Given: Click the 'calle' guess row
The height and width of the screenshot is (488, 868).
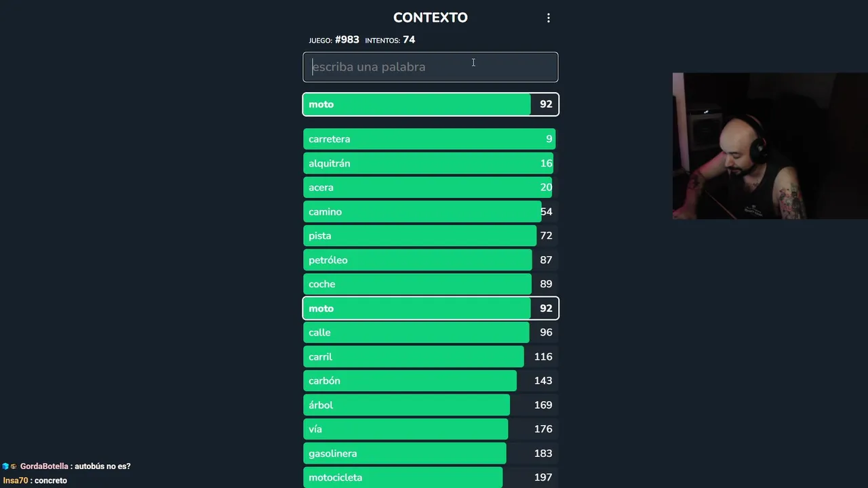Looking at the screenshot, I should 430,333.
